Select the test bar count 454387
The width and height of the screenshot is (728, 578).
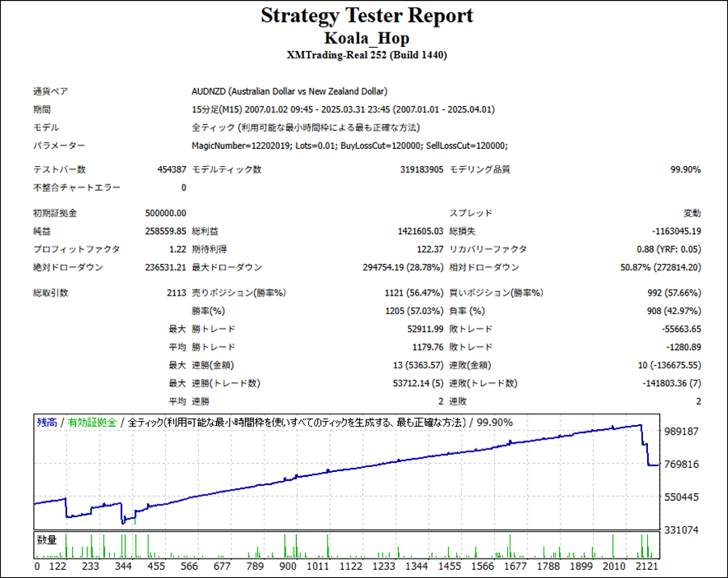[x=171, y=169]
